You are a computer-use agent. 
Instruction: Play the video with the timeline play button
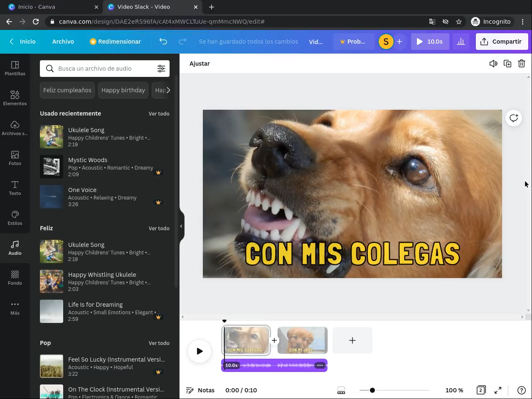(199, 351)
